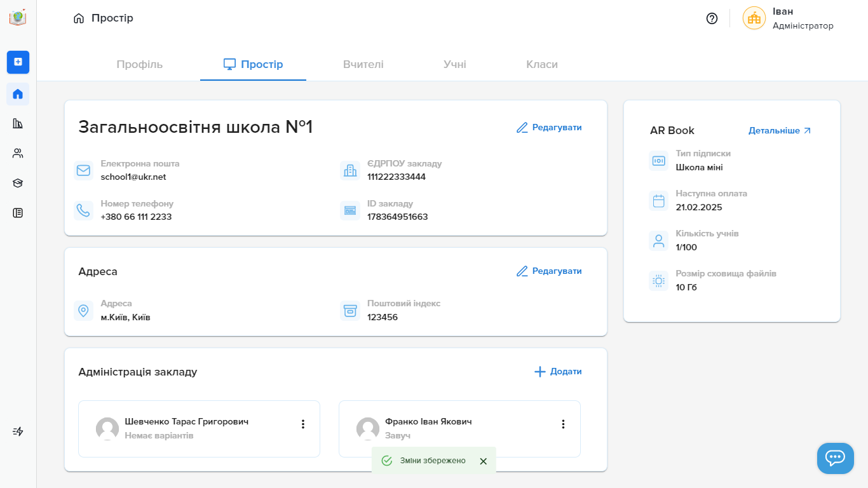
Task: Open the graduation cap icon in sidebar
Action: pyautogui.click(x=18, y=183)
